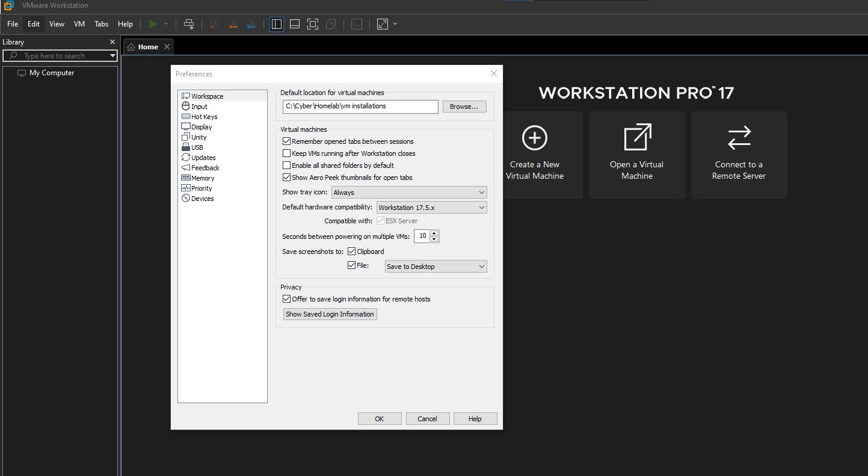
Task: Open the USB preferences section
Action: click(x=197, y=147)
